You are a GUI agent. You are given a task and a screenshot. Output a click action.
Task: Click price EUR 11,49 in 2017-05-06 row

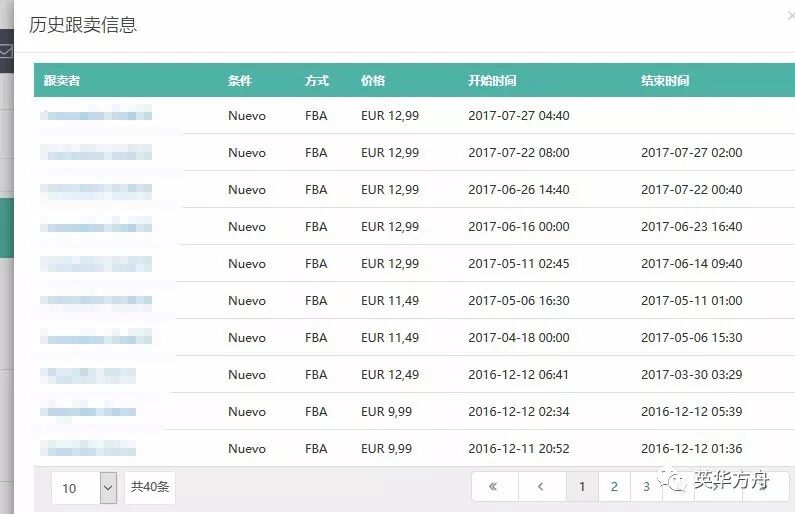click(x=390, y=301)
